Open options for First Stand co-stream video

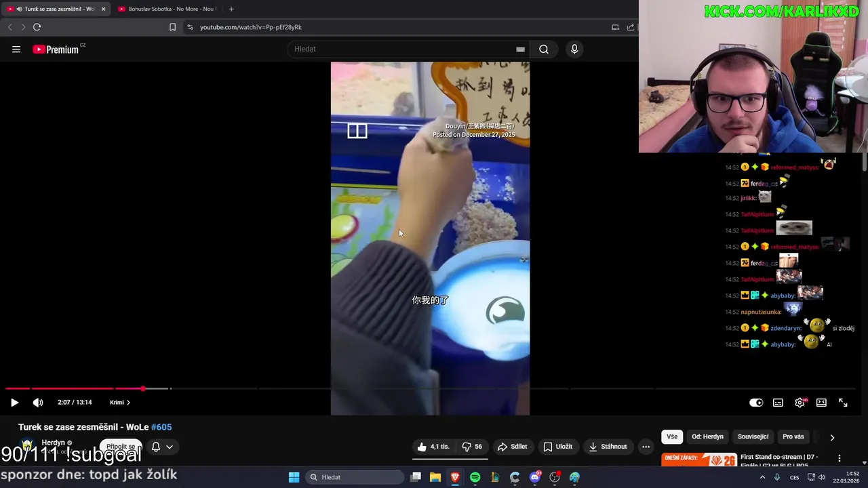click(x=840, y=458)
